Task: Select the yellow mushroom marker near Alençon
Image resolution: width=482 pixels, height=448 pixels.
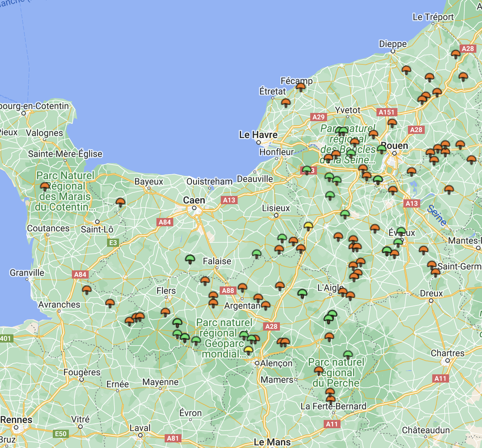Action: 248,350
